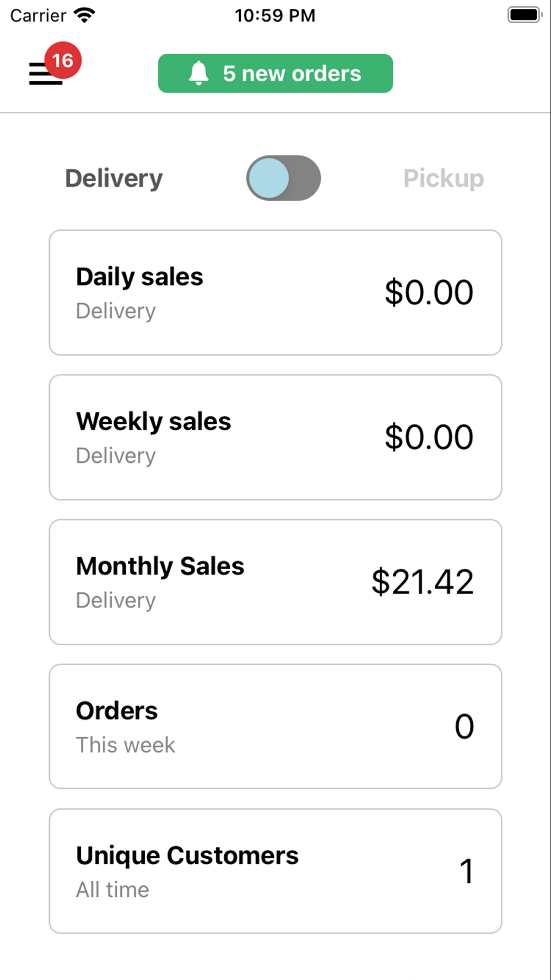551x980 pixels.
Task: Open the 5 new orders button
Action: point(275,73)
